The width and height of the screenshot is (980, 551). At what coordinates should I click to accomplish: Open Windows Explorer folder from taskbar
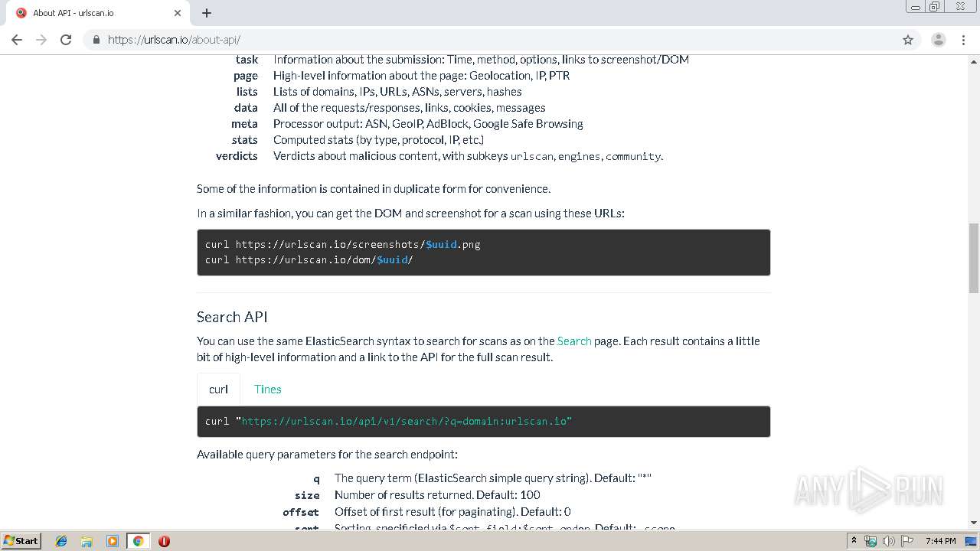pyautogui.click(x=87, y=541)
